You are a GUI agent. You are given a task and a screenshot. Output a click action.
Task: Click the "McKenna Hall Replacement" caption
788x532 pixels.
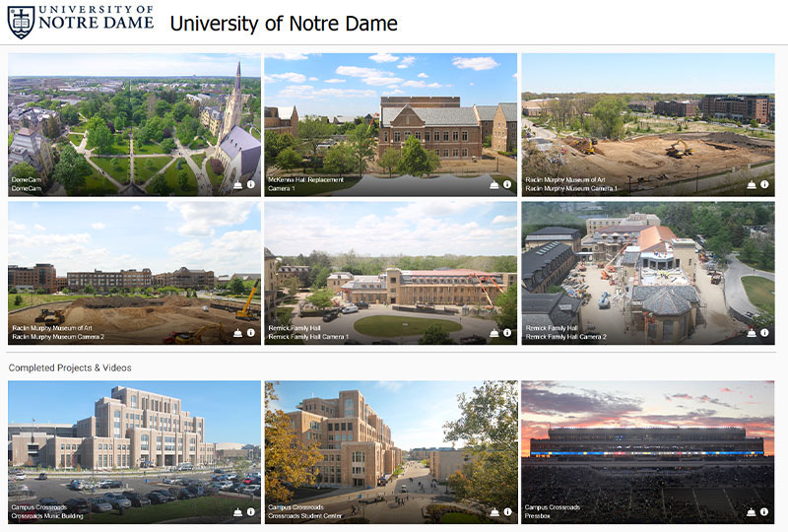(x=305, y=179)
